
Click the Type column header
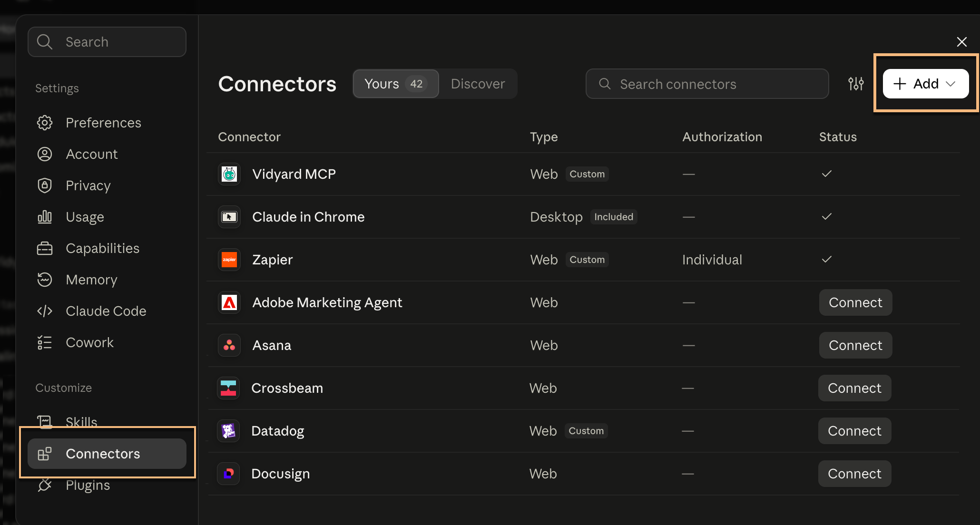click(544, 137)
